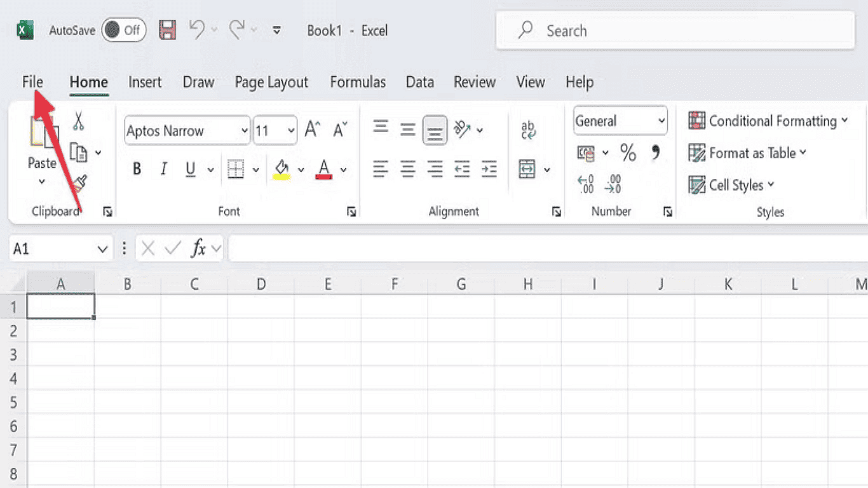
Task: Open the Help tab
Action: point(580,82)
